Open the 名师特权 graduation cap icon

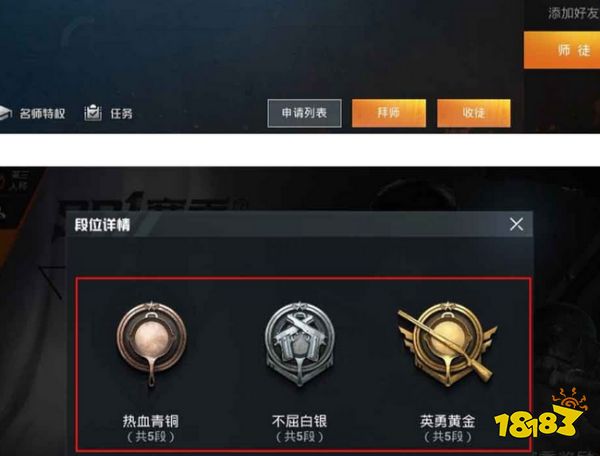pyautogui.click(x=5, y=113)
